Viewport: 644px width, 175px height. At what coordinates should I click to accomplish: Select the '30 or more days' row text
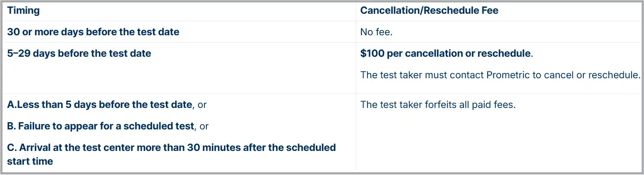pos(93,32)
